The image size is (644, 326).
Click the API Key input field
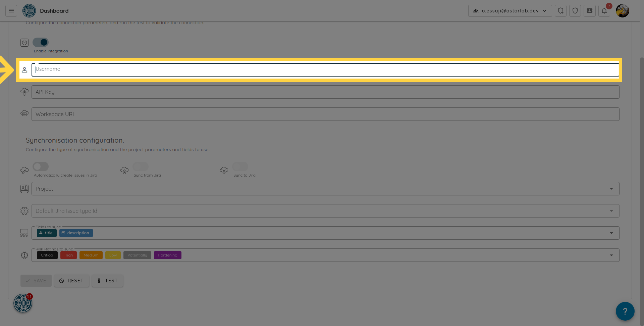point(325,92)
